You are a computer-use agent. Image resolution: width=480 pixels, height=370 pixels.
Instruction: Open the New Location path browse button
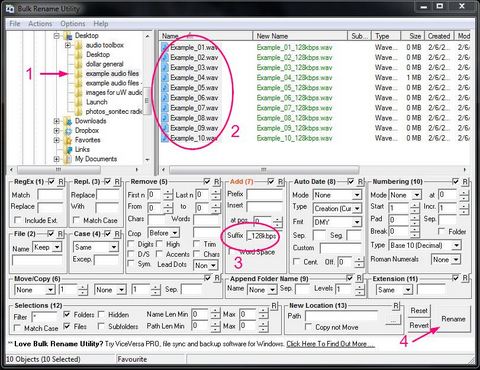point(393,320)
